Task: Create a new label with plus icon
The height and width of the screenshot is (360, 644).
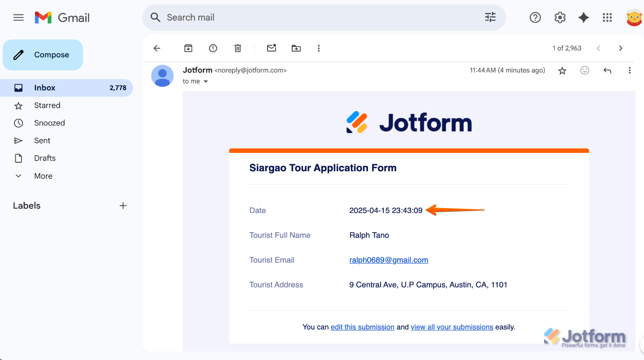Action: pyautogui.click(x=123, y=206)
